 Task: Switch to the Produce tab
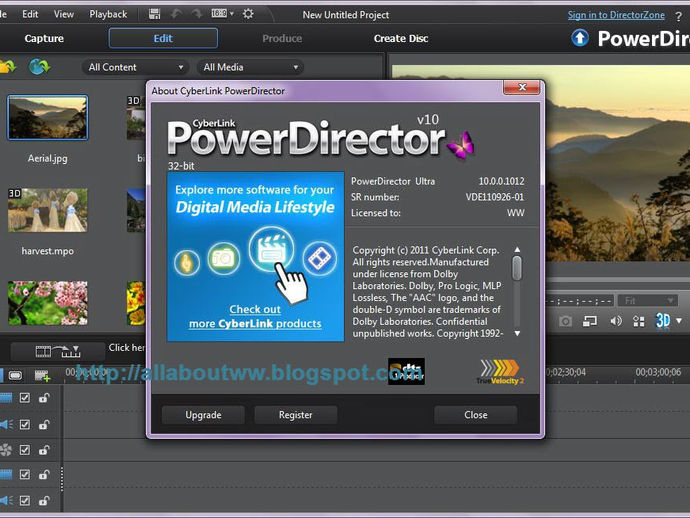tap(282, 38)
